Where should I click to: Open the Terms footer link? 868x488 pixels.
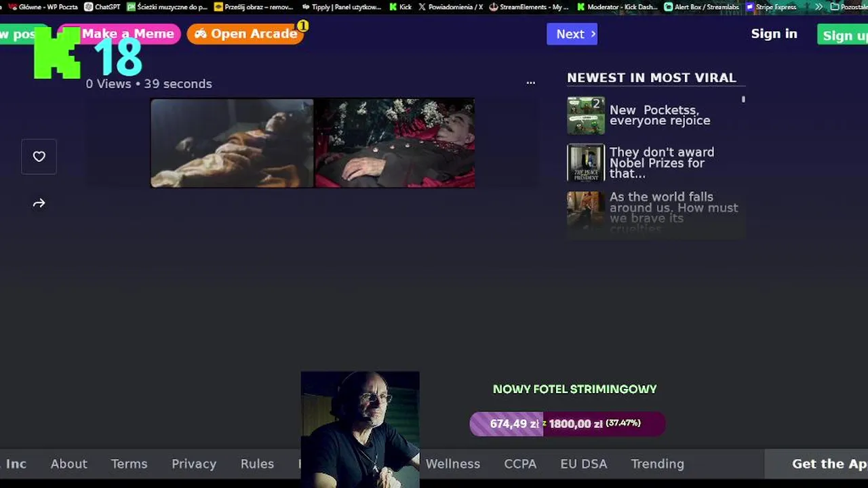point(129,464)
